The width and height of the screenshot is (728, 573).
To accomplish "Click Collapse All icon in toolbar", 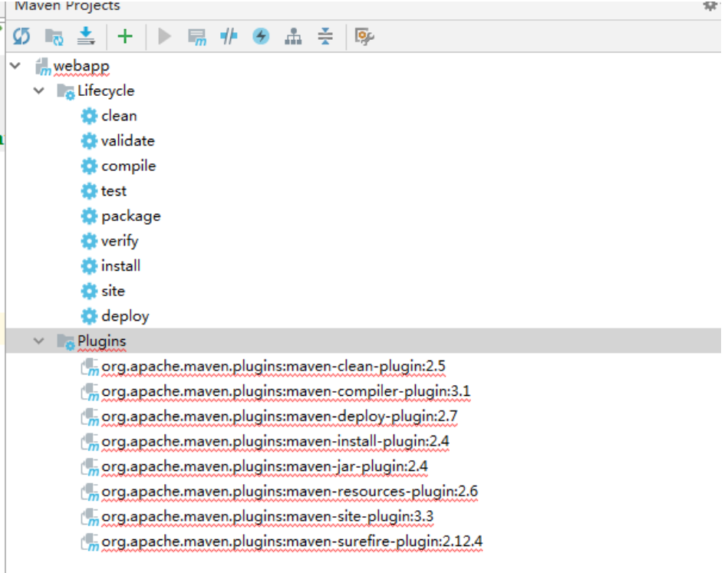I will [x=325, y=36].
